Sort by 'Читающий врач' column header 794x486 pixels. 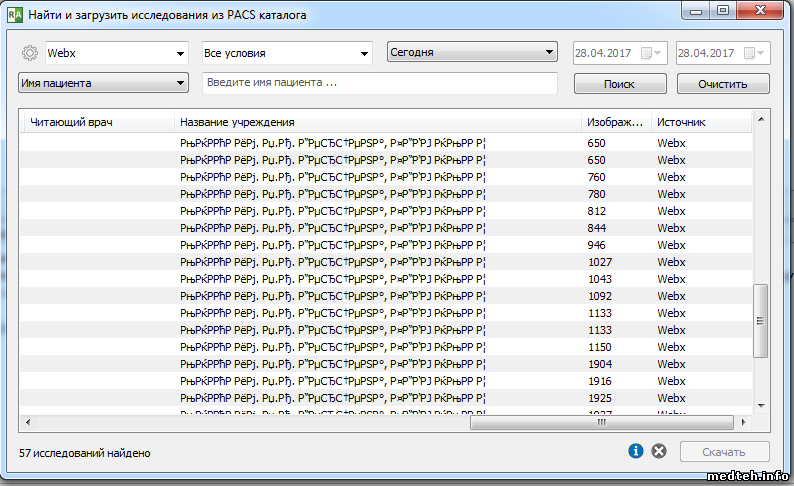tap(98, 122)
